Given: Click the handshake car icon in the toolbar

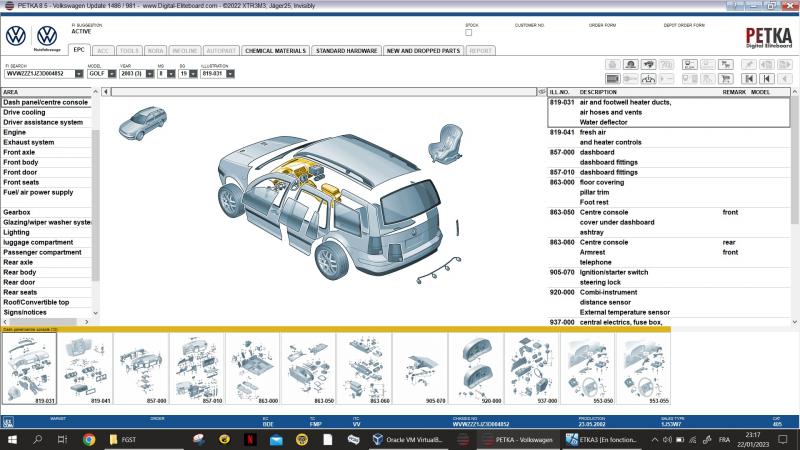Looking at the screenshot, I should [x=648, y=64].
